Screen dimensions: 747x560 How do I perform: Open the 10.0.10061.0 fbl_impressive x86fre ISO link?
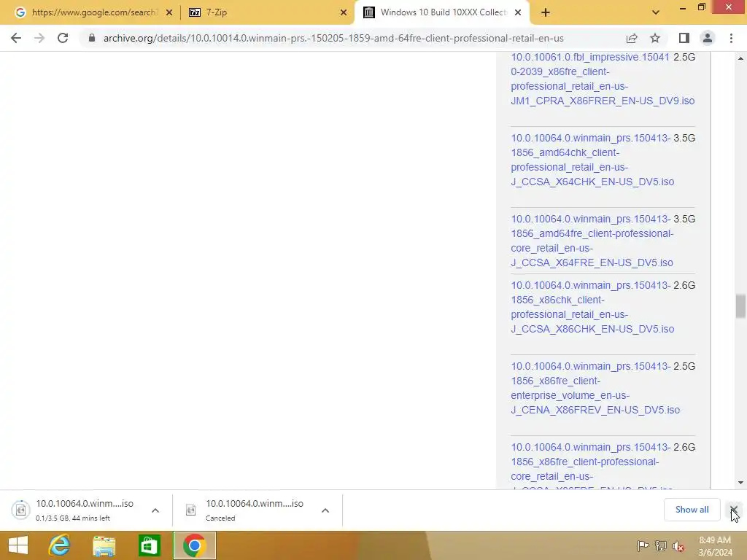tap(603, 79)
